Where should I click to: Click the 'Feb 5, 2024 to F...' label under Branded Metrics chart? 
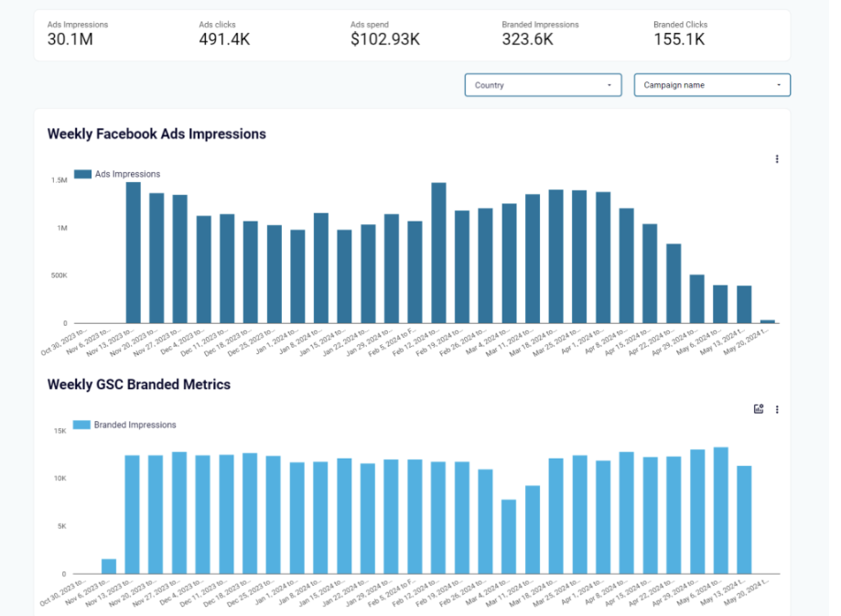(x=394, y=592)
